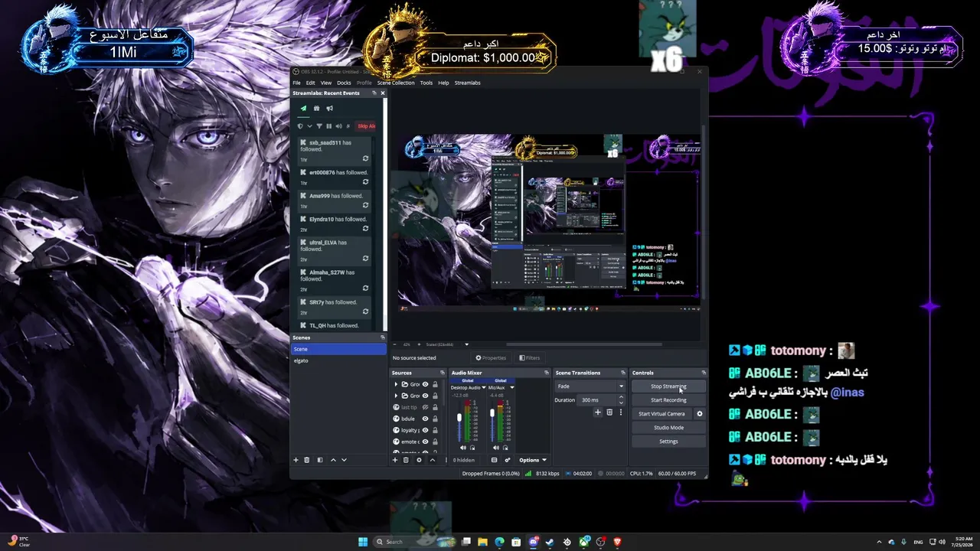Pause the Streamlabs alert queue
Viewport: 980px width, 551px height.
(329, 126)
